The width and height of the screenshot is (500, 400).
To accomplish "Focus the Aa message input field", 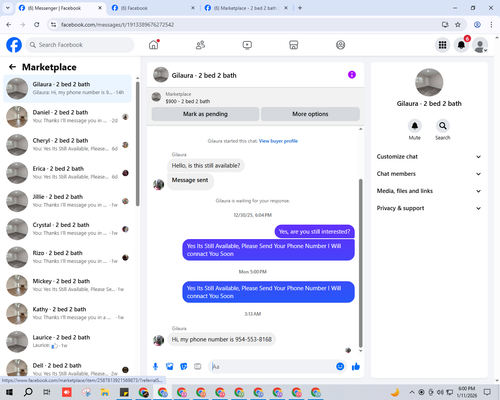I will (x=272, y=367).
